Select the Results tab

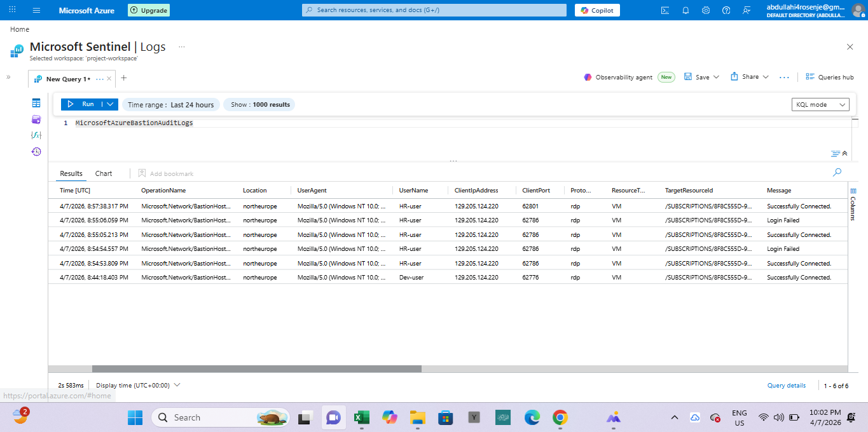pos(71,173)
